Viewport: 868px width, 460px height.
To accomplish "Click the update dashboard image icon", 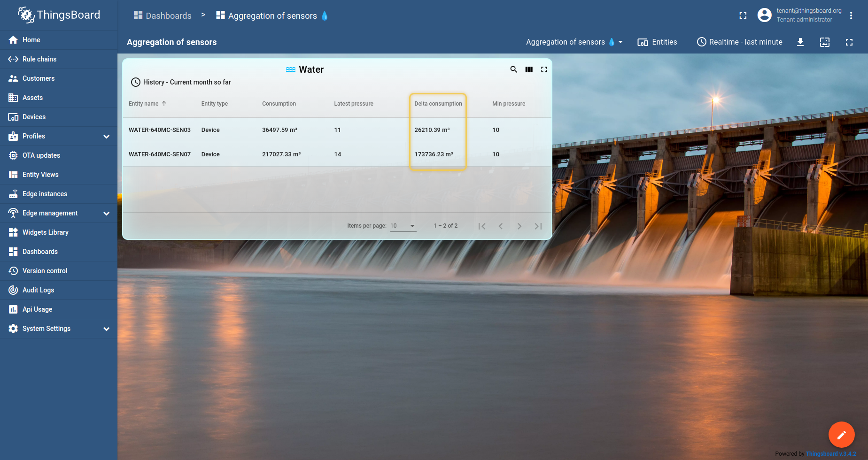I will click(825, 42).
